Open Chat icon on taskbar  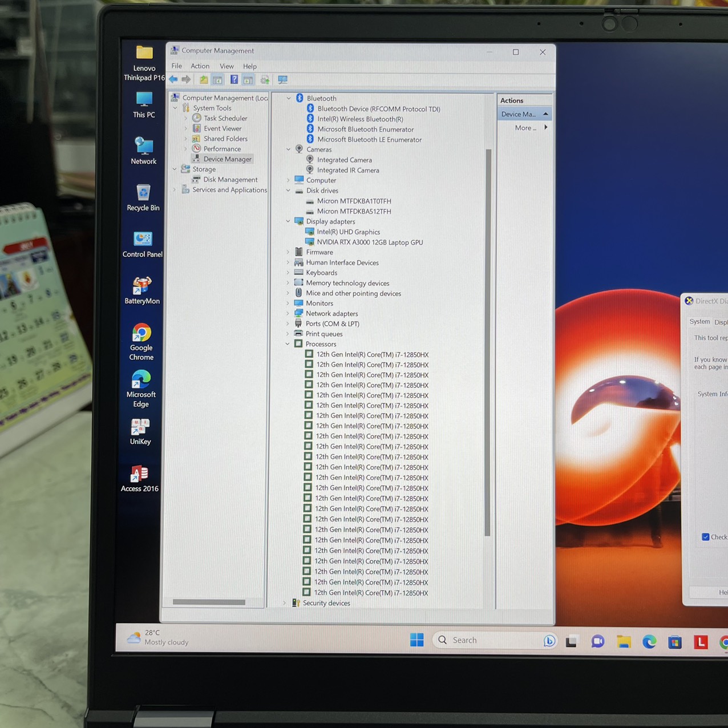(x=597, y=641)
